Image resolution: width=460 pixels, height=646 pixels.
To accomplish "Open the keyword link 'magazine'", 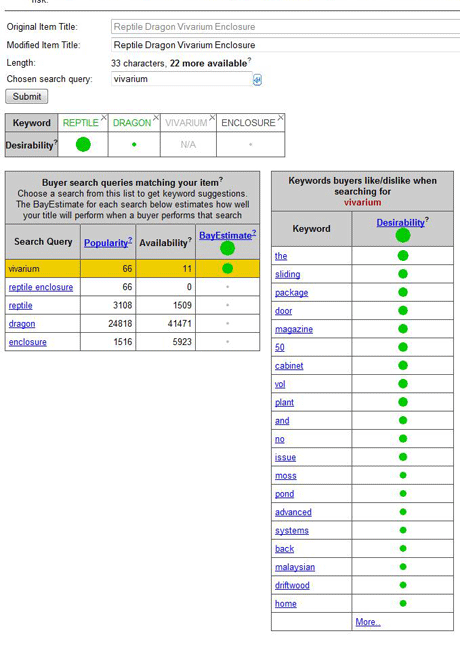I will (294, 329).
